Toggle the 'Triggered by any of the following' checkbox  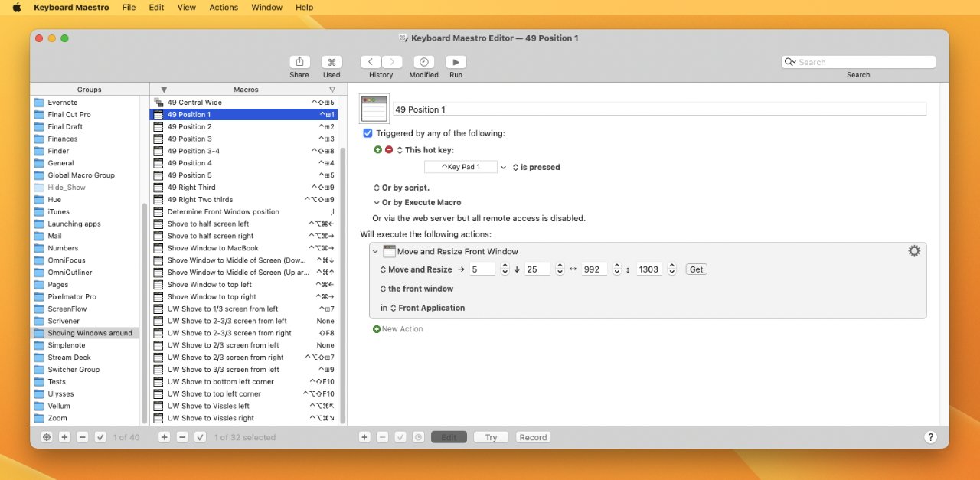click(x=367, y=133)
